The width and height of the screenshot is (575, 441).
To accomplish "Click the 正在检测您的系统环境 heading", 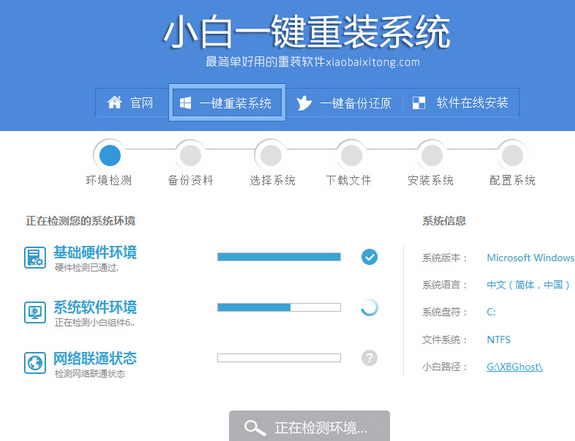I will (80, 221).
